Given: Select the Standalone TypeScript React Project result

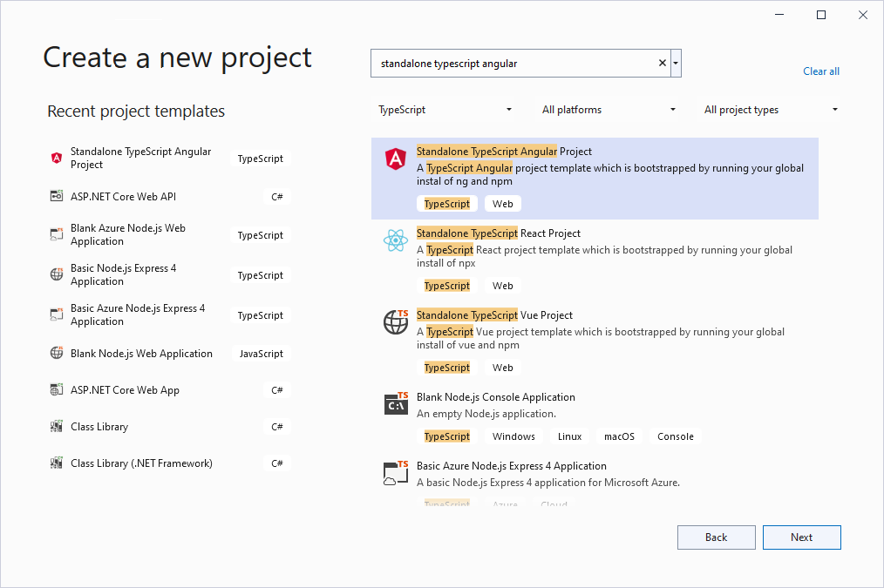Looking at the screenshot, I should [595, 260].
